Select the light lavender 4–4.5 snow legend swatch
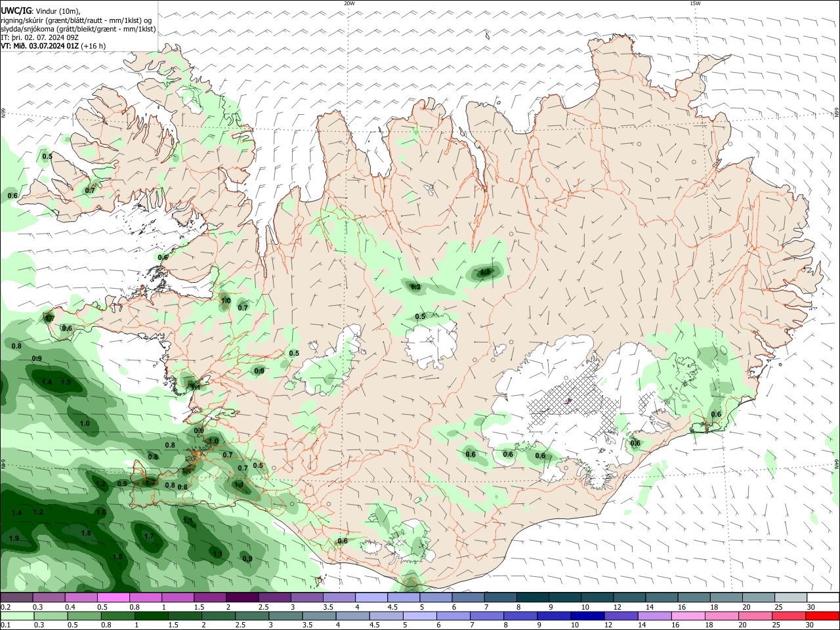This screenshot has height=630, width=840. point(371,598)
